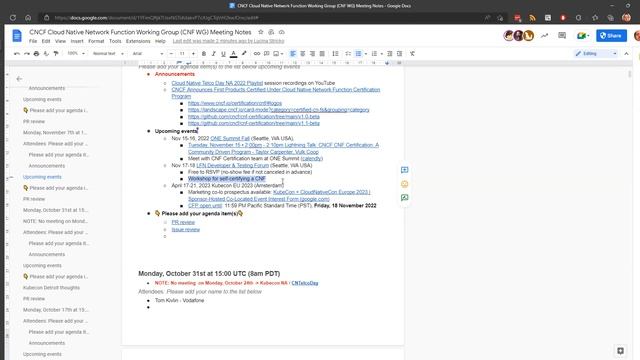Redo the last action
Screen dimensions: 640x360
pos(27,53)
